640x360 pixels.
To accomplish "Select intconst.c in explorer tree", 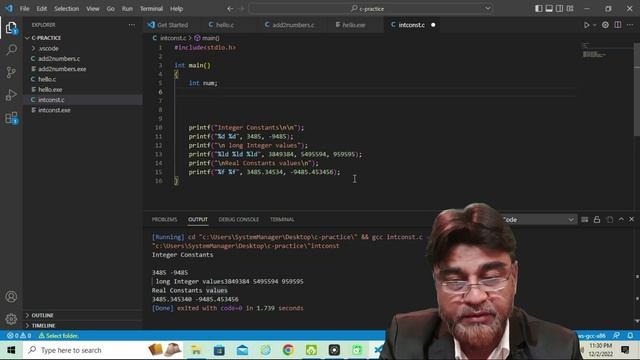I will pyautogui.click(x=51, y=100).
